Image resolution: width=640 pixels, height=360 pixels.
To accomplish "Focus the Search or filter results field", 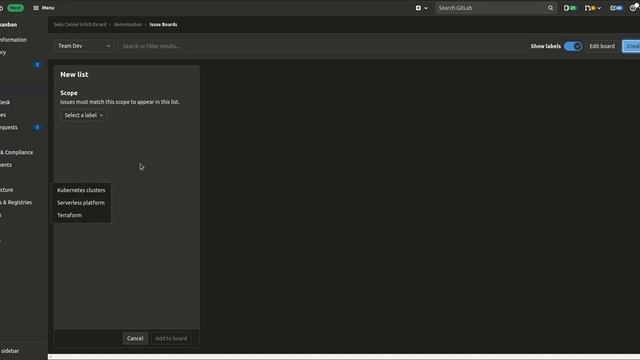I will tap(322, 46).
